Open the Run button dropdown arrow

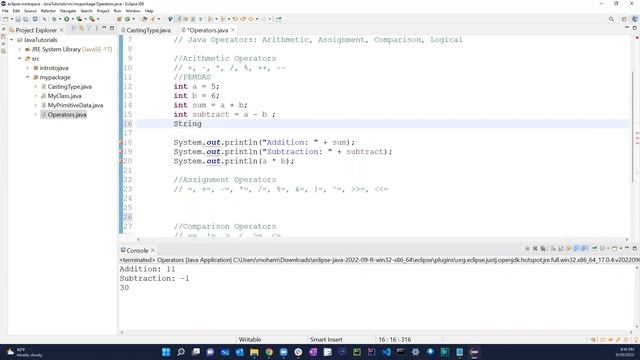point(73,19)
